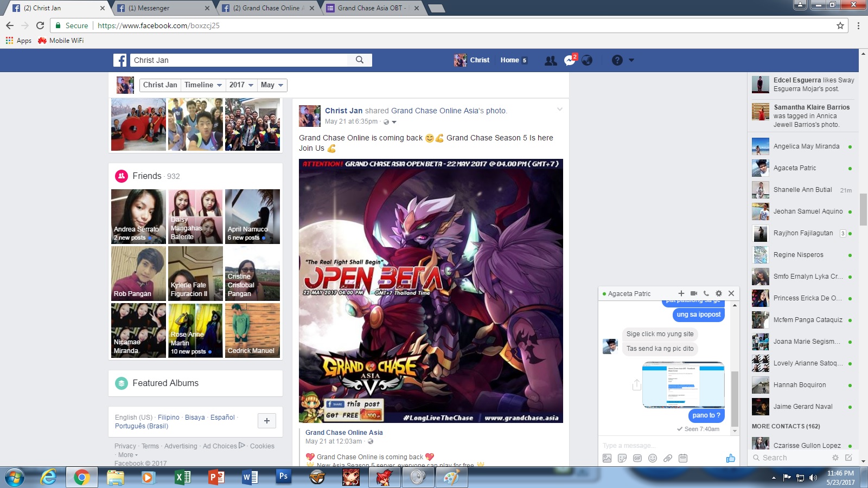868x488 pixels.
Task: Attach a photo in the chat
Action: [607, 458]
